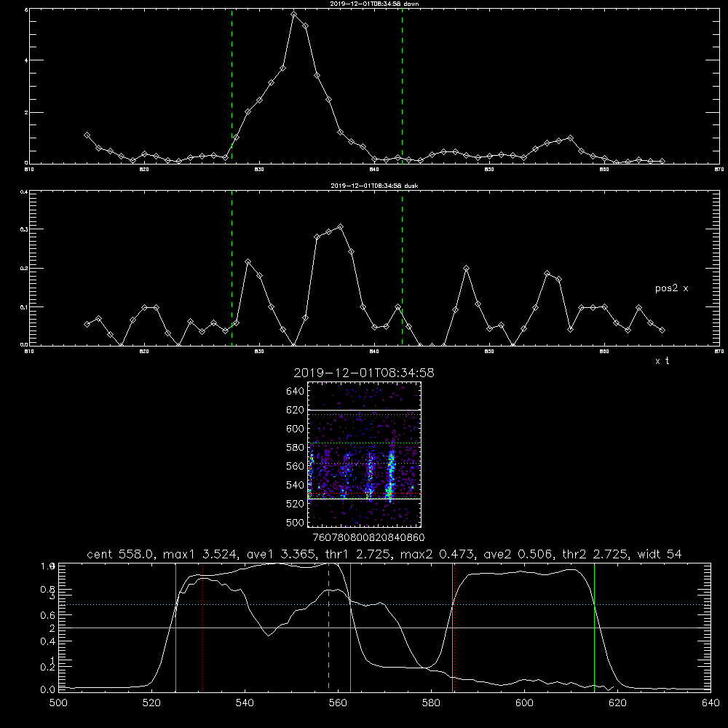Click the bottom plot x-axis label 520
The height and width of the screenshot is (728, 728).
coord(151,703)
